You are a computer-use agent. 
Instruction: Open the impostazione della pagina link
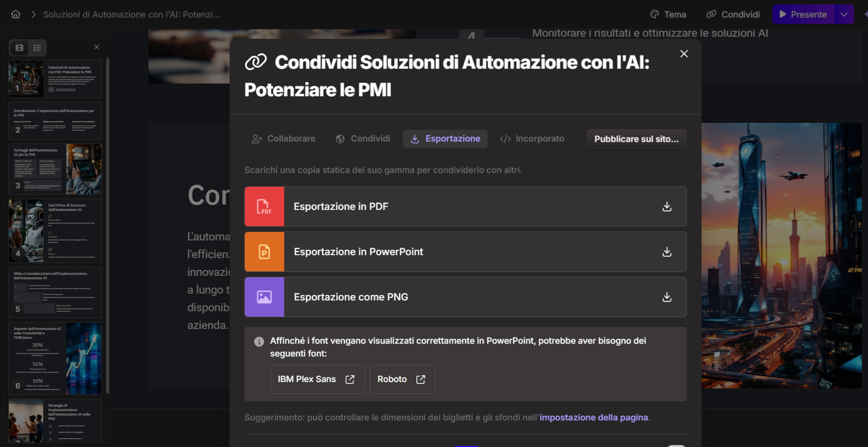(x=594, y=417)
